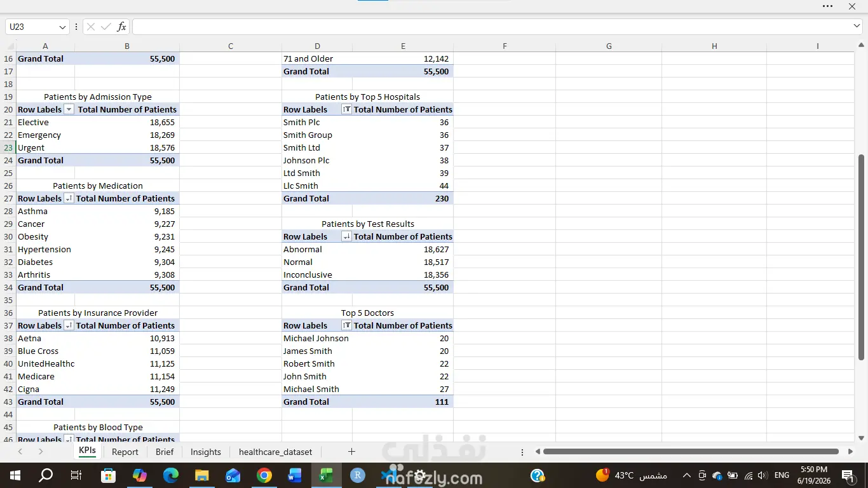The width and height of the screenshot is (868, 488).
Task: Click the Insert Function fx icon
Action: 121,27
